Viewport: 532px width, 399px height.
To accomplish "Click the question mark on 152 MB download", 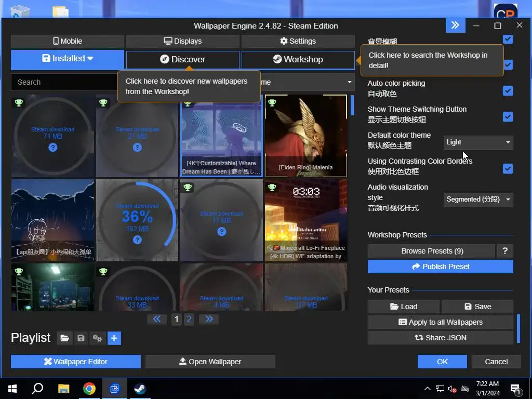I will click(x=137, y=240).
